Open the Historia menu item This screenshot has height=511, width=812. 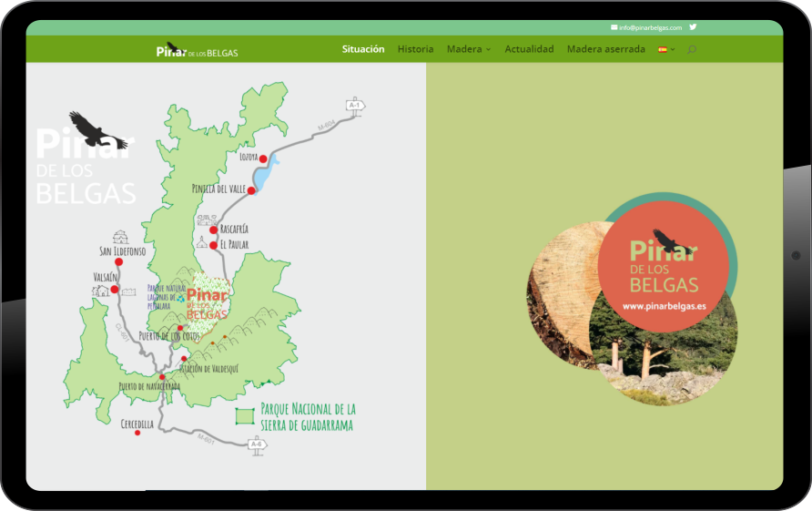(x=415, y=49)
